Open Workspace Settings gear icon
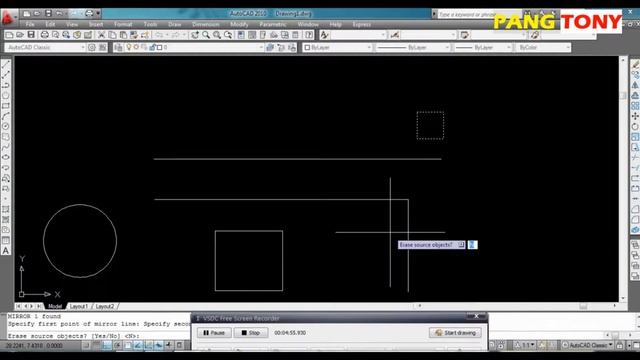640x360 pixels. point(92,47)
